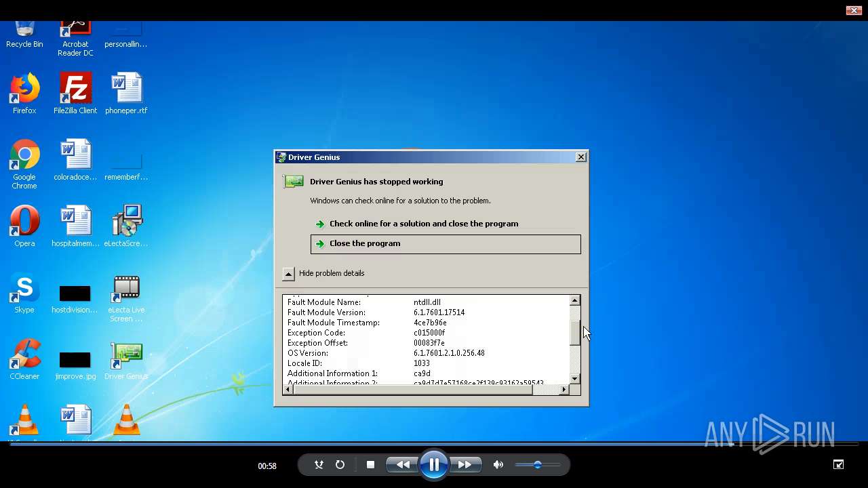Close the media player window
Image resolution: width=868 pixels, height=488 pixels.
click(x=854, y=10)
